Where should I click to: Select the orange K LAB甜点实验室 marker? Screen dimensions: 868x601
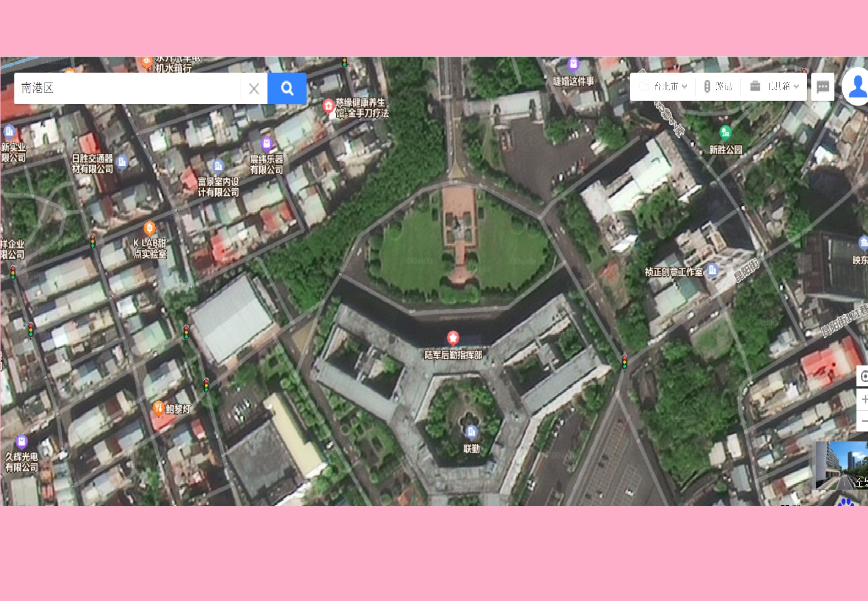[x=150, y=228]
